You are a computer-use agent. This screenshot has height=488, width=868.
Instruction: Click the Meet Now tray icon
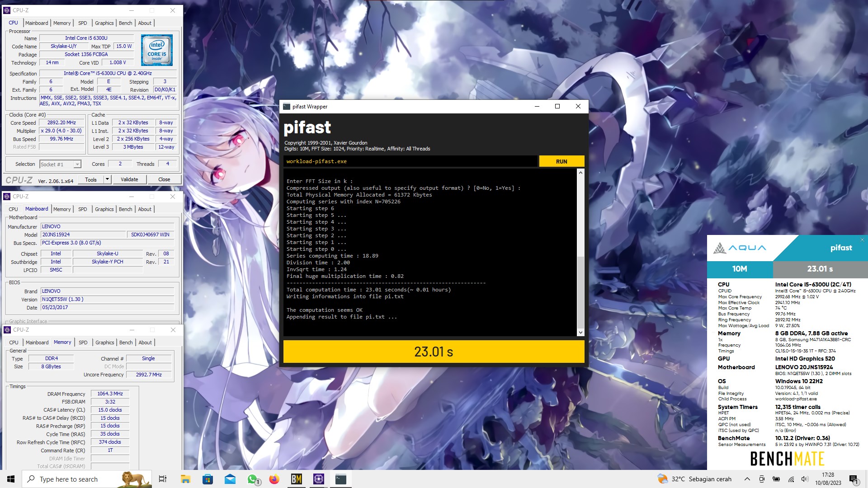762,479
